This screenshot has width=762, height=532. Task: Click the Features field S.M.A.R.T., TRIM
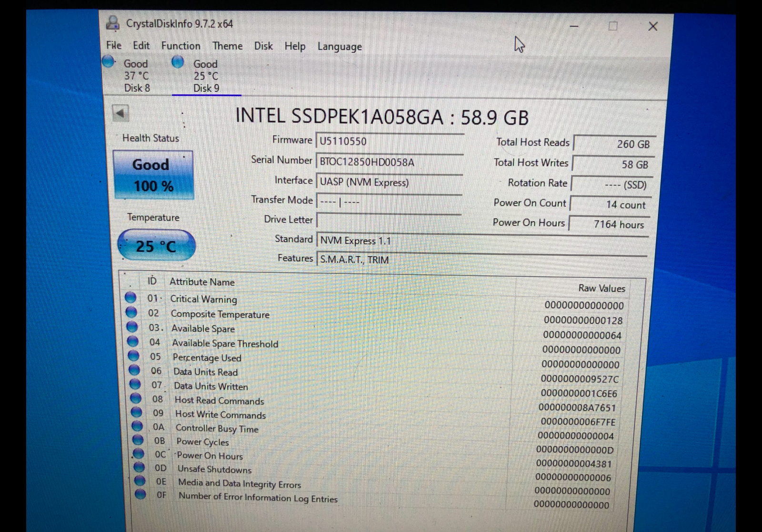[x=482, y=260]
